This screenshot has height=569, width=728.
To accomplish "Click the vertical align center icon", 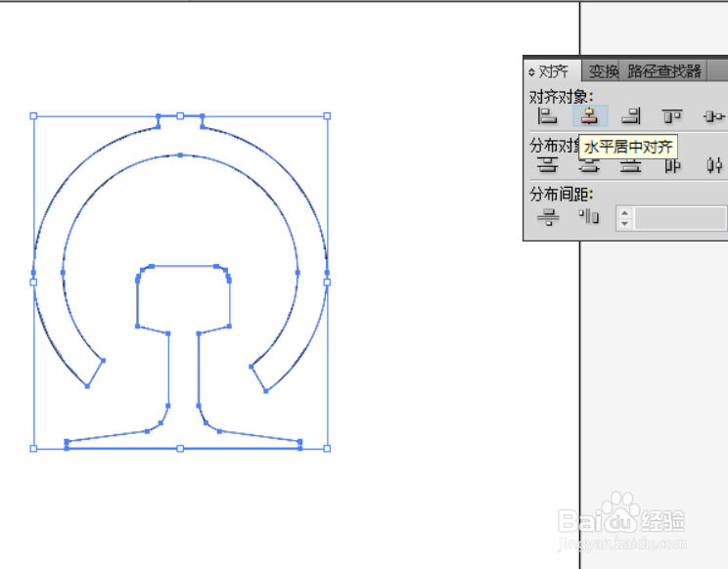I will (714, 115).
